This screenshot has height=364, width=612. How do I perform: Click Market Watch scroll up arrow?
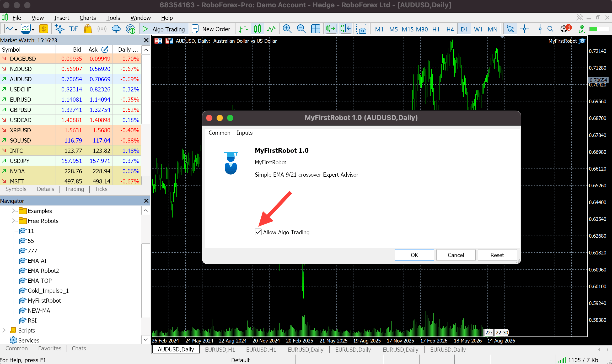[x=146, y=50]
